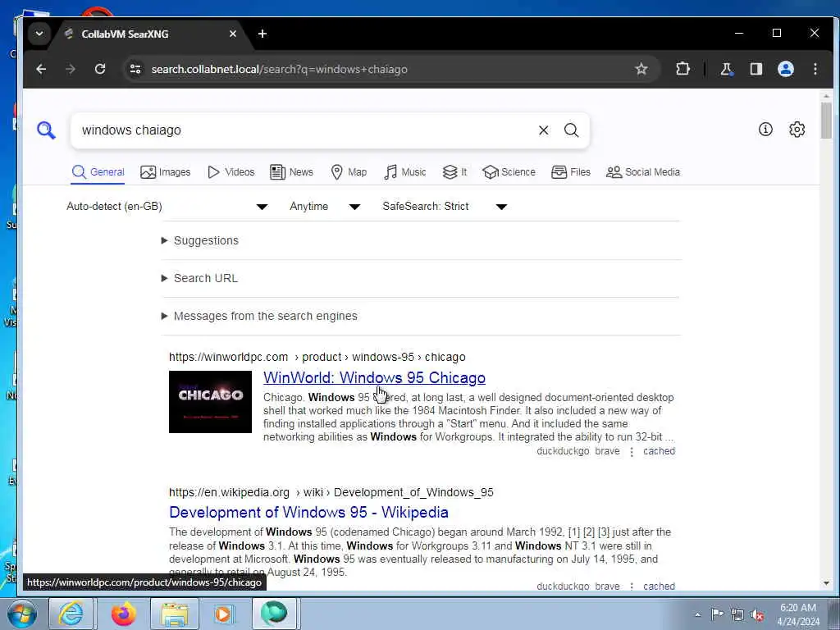Open the SafeSearch: Strict dropdown
The image size is (840, 630).
click(444, 206)
